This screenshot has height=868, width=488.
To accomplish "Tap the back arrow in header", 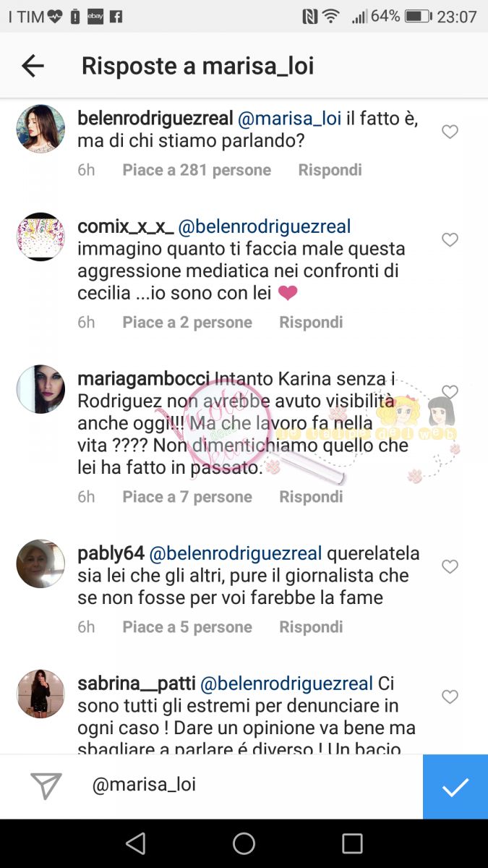I will tap(33, 66).
